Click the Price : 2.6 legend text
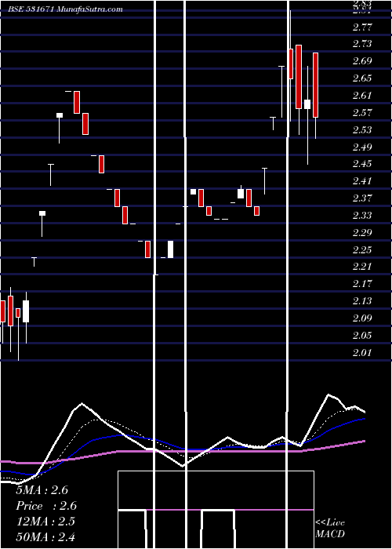392x549 pixels. pyautogui.click(x=46, y=506)
